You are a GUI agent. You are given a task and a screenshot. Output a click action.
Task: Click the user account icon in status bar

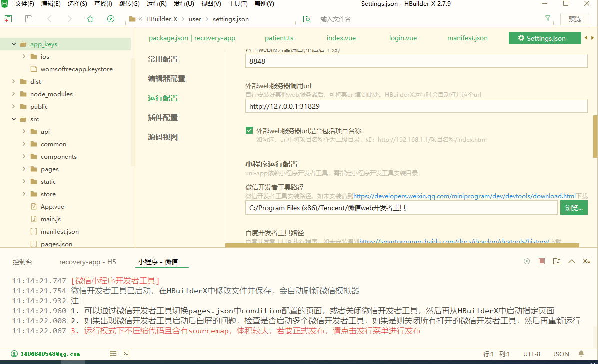(14, 354)
